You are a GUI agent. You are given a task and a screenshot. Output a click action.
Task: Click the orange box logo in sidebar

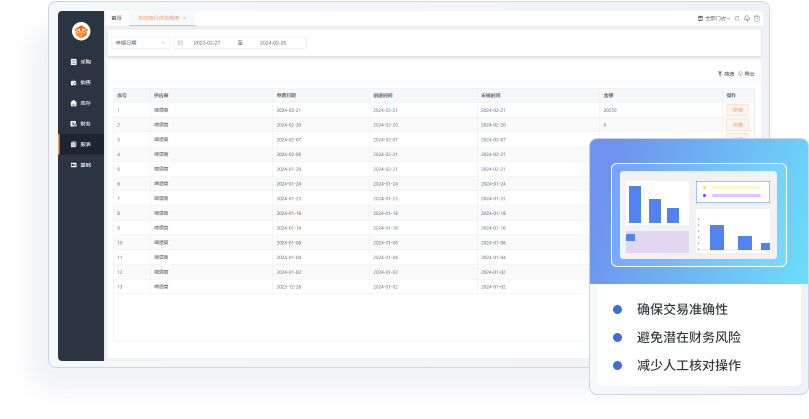pos(81,31)
